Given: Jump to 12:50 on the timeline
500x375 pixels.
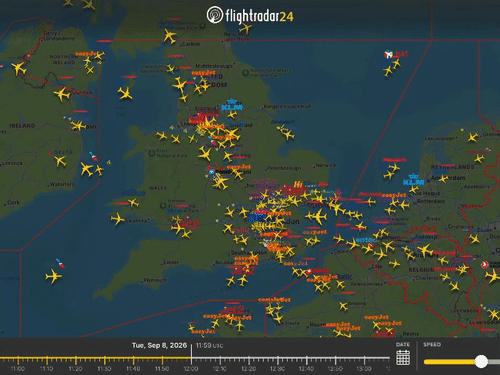Looking at the screenshot, I should pyautogui.click(x=335, y=369).
